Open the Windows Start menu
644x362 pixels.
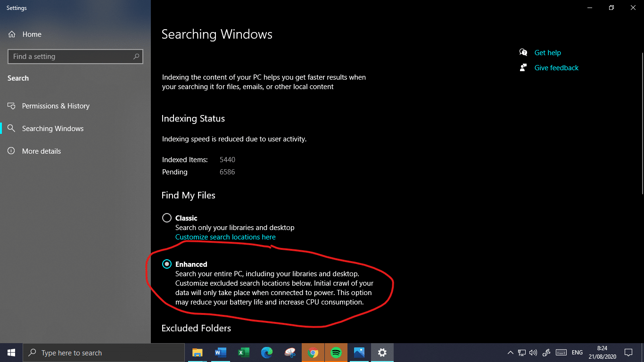11,353
